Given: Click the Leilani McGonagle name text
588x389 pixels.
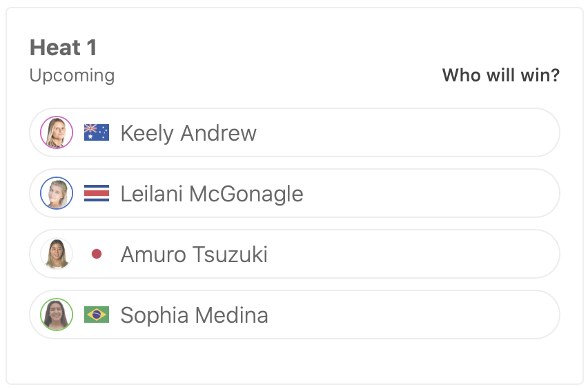Looking at the screenshot, I should (x=212, y=193).
